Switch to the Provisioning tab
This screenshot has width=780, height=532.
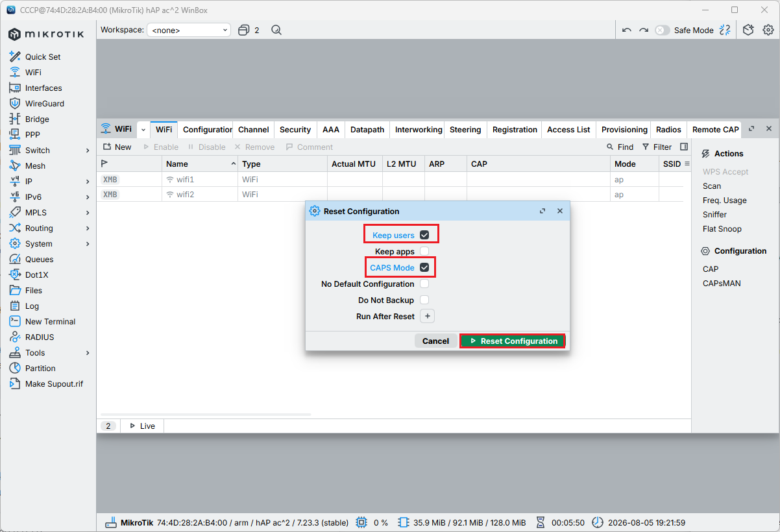point(624,129)
